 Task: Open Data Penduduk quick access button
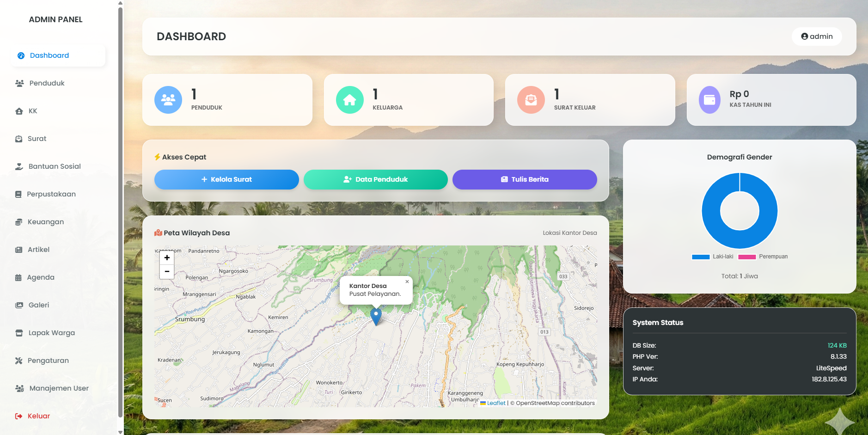pos(376,179)
